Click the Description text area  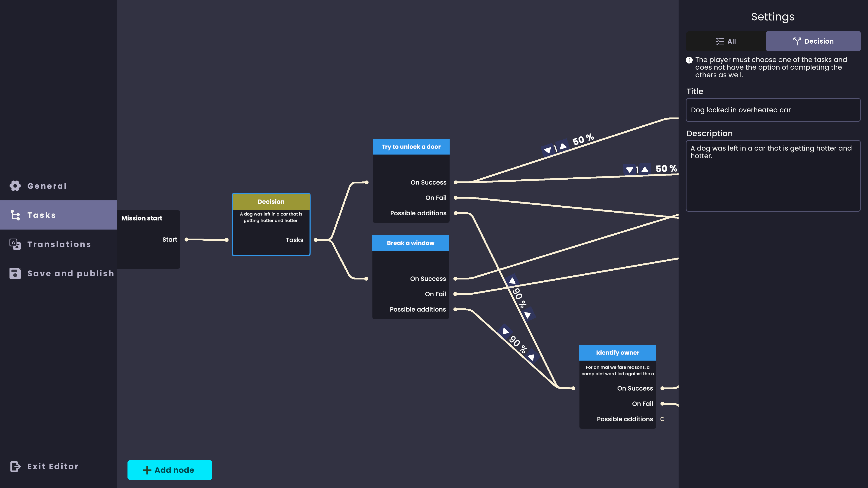(x=773, y=176)
